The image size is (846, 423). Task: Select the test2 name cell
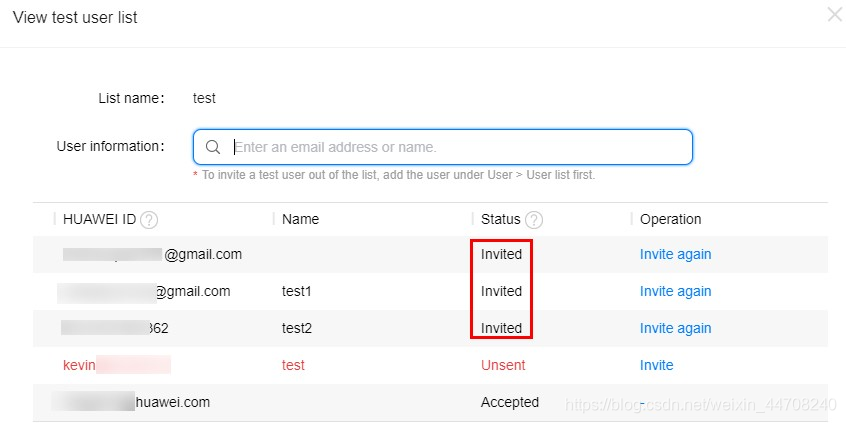pos(297,328)
